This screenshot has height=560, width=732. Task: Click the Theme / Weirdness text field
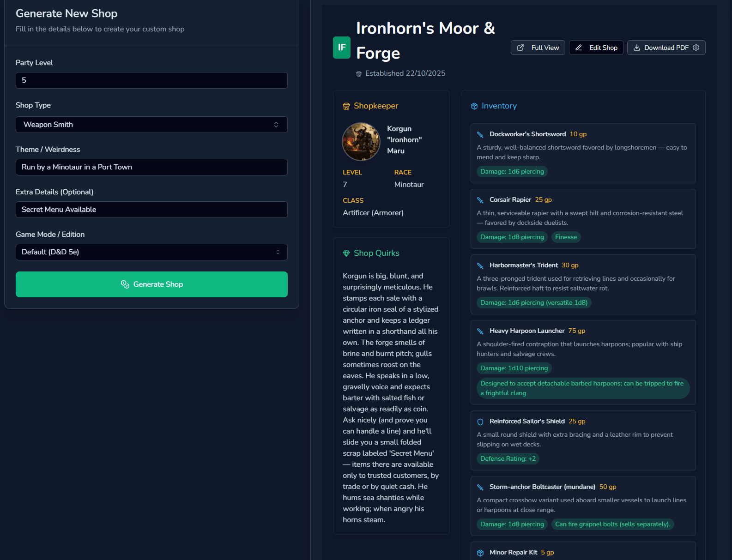click(x=151, y=167)
